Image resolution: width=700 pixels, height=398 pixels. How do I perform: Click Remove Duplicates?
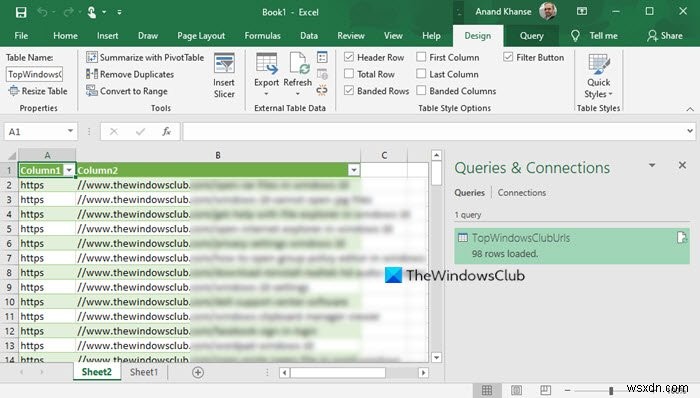pyautogui.click(x=130, y=74)
